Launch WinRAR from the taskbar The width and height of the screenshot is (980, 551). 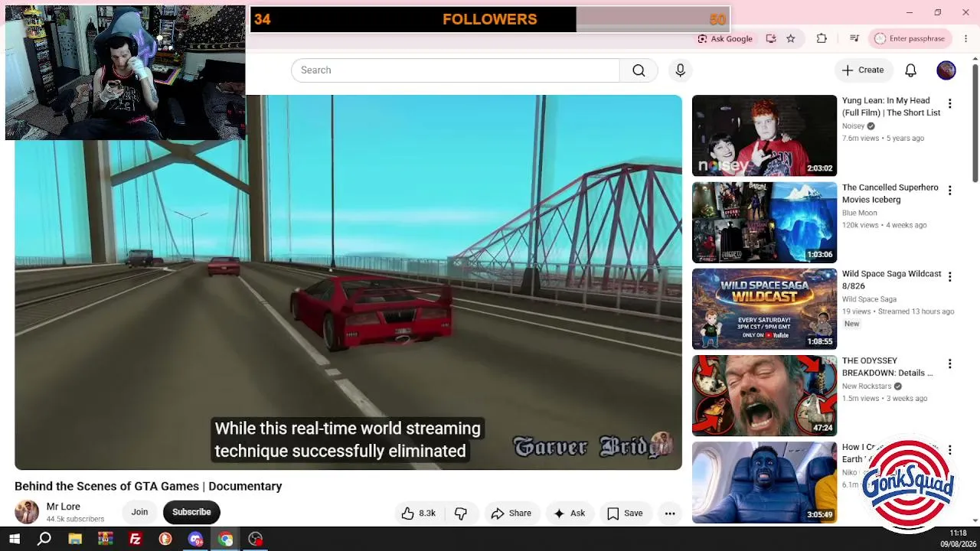pyautogui.click(x=105, y=540)
